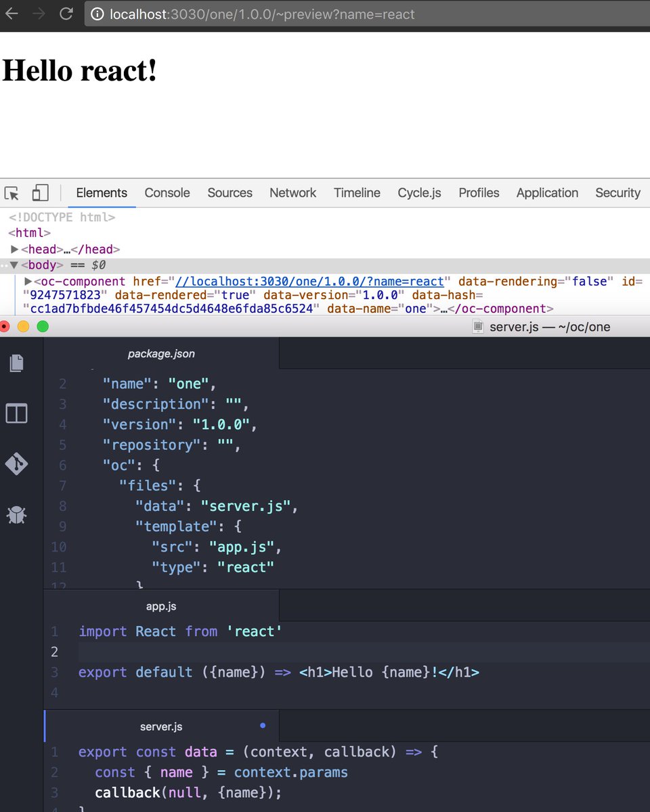This screenshot has width=650, height=812.
Task: Switch to the Elements tab
Action: (x=102, y=193)
